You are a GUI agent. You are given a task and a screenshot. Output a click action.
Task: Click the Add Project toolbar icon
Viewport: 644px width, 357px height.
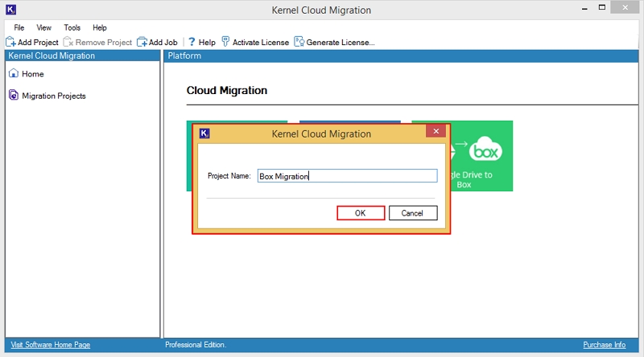[10, 42]
